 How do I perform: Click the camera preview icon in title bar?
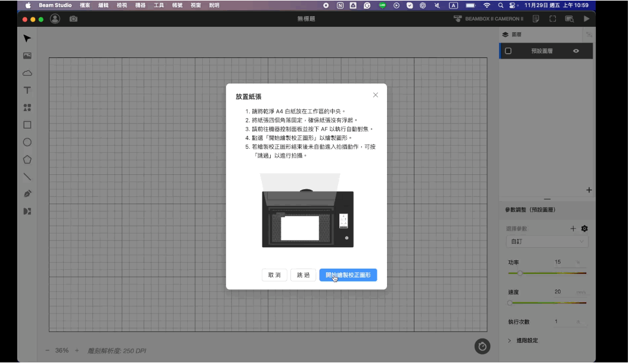73,19
